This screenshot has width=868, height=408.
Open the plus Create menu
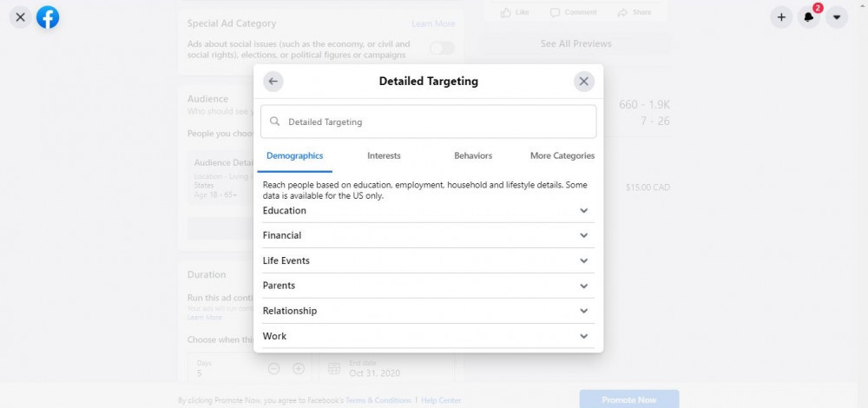pyautogui.click(x=781, y=17)
